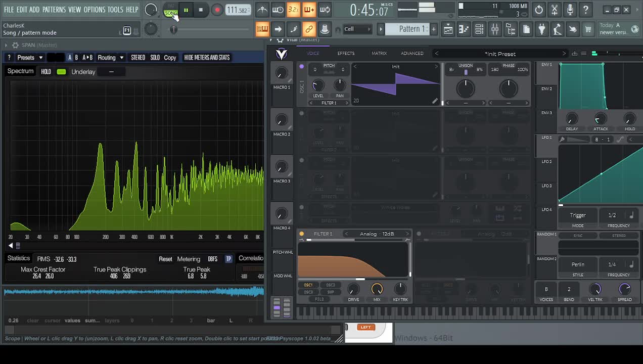Click HIDE METERS AND STATS button

point(207,58)
